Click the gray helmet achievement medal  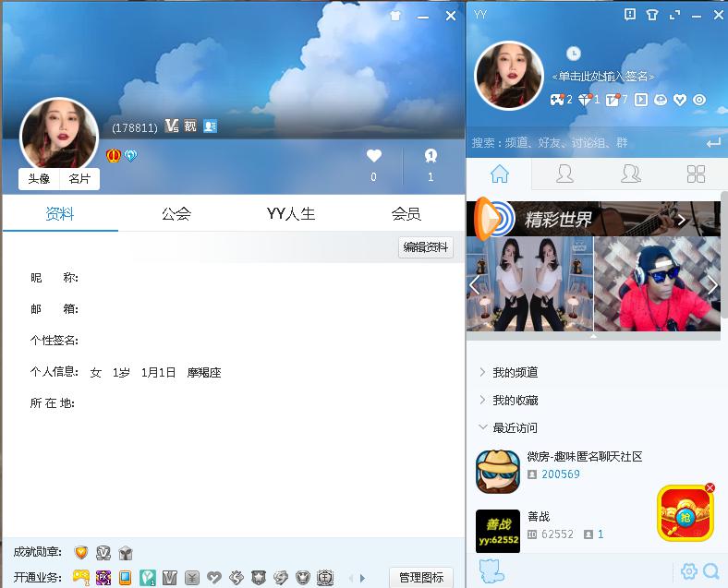point(126,552)
